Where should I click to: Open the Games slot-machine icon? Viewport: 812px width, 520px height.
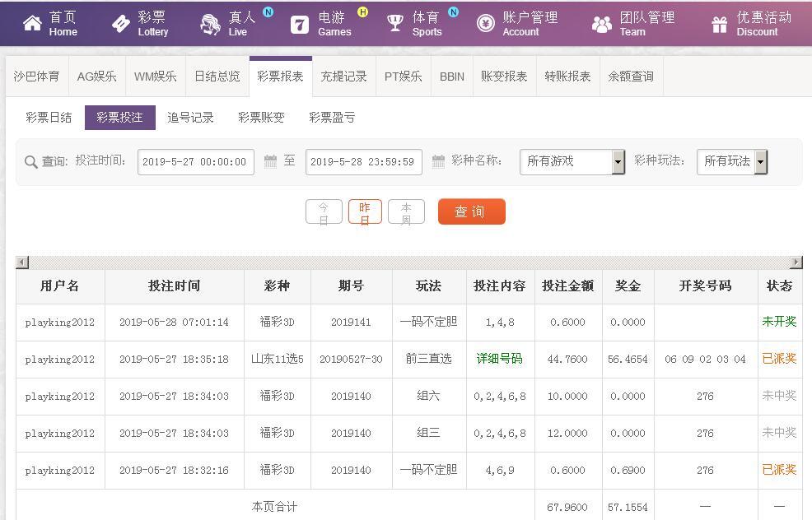[x=299, y=25]
